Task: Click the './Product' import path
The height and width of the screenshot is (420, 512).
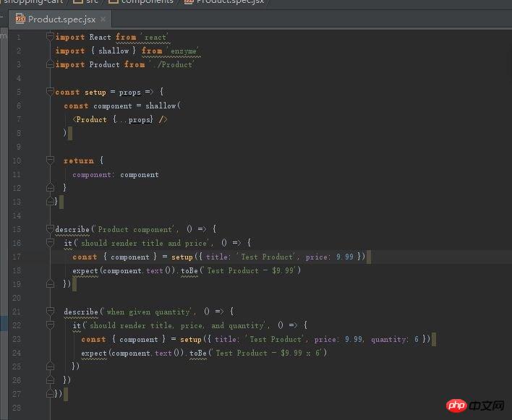Action: [173, 64]
